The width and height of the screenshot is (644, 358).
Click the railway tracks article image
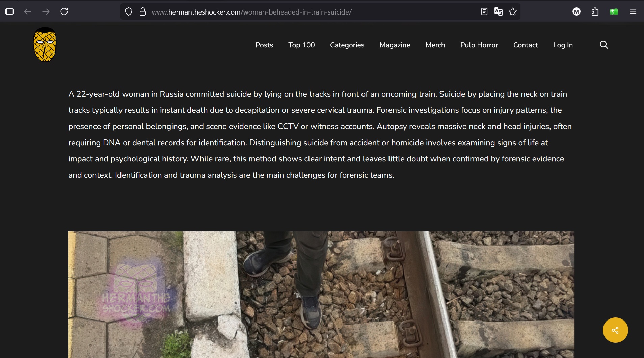point(321,295)
